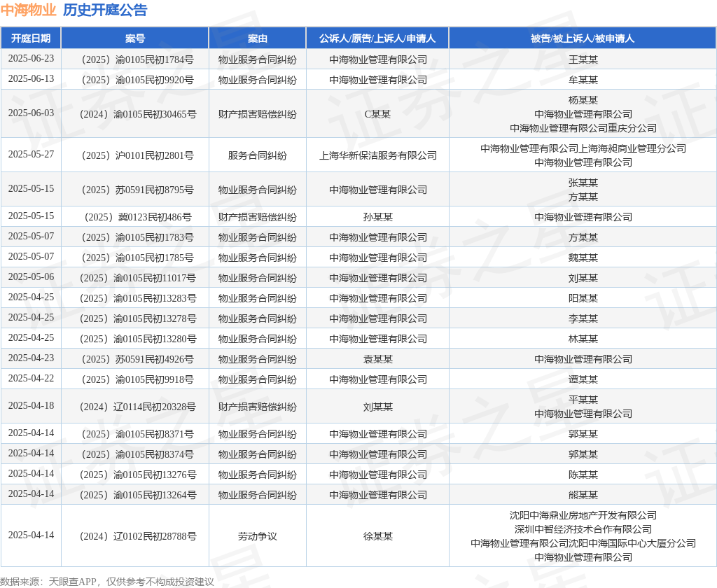Click the 案号 column header
The image size is (717, 588).
pos(135,38)
